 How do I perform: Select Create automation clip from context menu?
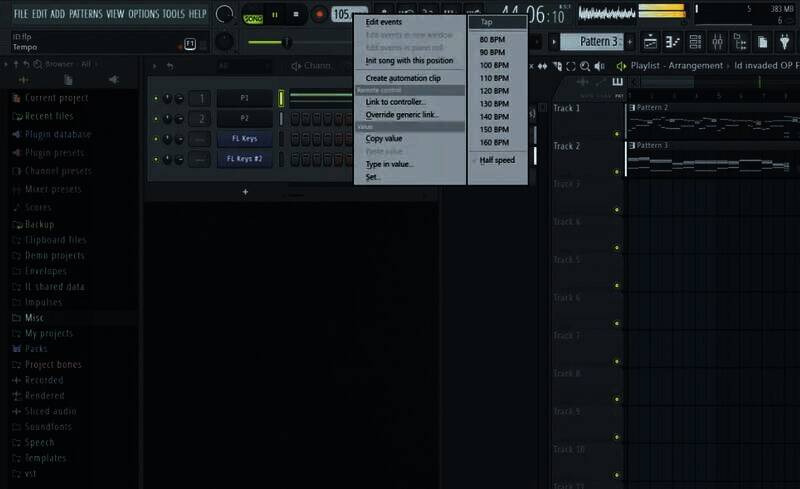click(x=402, y=78)
